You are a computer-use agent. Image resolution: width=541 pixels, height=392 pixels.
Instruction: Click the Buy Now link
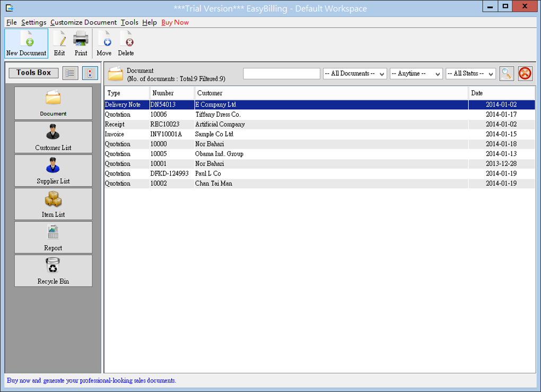click(174, 22)
